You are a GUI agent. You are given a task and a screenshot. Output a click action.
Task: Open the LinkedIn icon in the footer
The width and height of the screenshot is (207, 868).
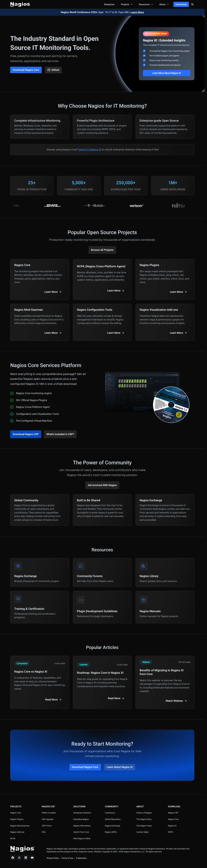[x=26, y=857]
